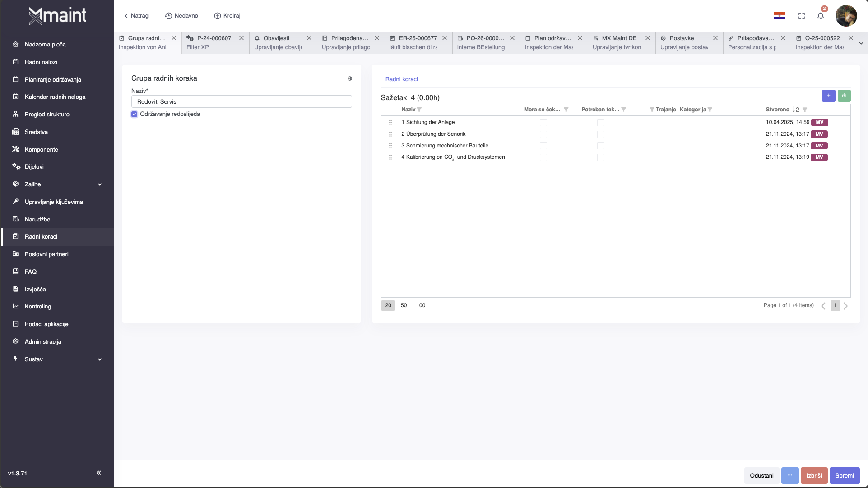Image resolution: width=868 pixels, height=488 pixels.
Task: Click the notifications bell icon
Action: tap(820, 16)
